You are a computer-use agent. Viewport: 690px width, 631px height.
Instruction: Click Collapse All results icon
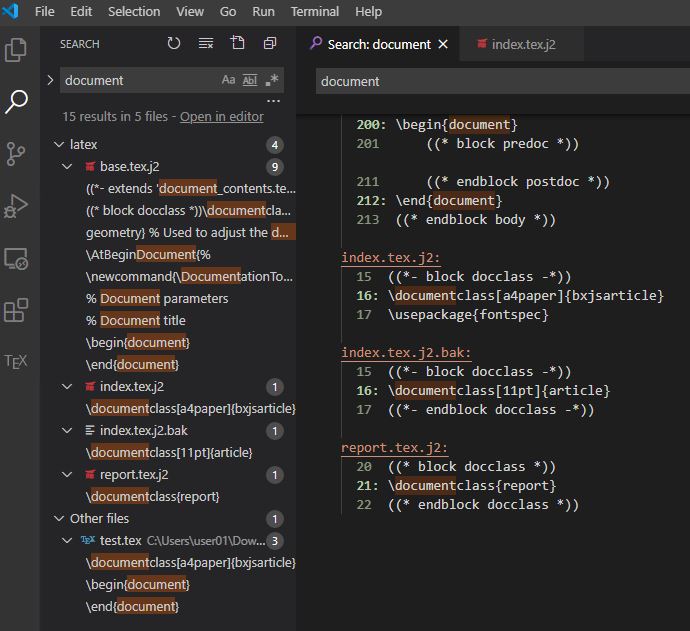(x=270, y=43)
